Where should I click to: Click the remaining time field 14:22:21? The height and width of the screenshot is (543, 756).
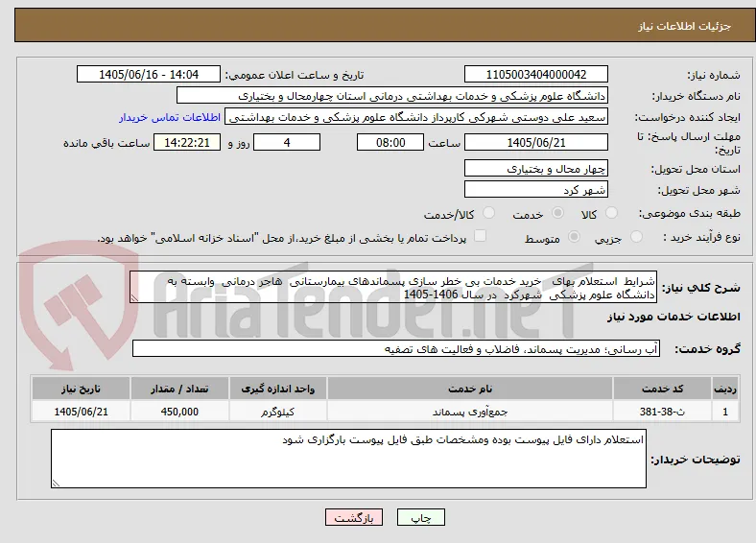coord(187,142)
